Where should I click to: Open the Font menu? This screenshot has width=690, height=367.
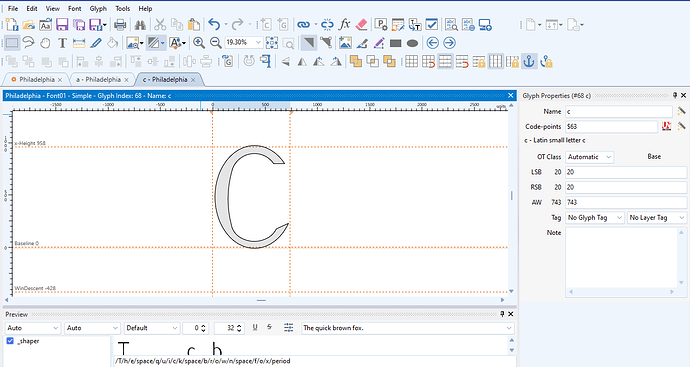(74, 8)
